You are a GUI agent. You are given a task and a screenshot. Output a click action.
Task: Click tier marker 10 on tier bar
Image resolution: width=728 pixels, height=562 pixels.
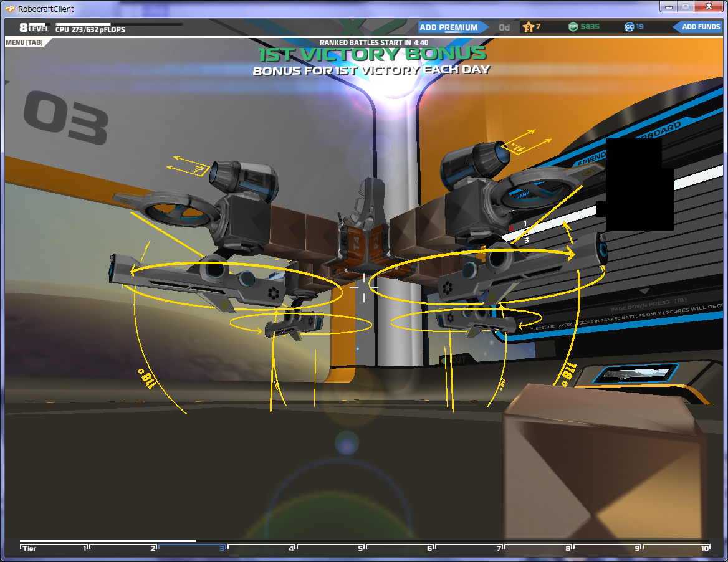point(706,548)
